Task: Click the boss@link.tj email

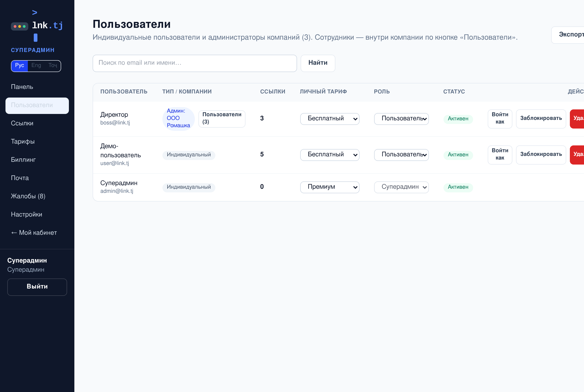Action: pos(115,123)
